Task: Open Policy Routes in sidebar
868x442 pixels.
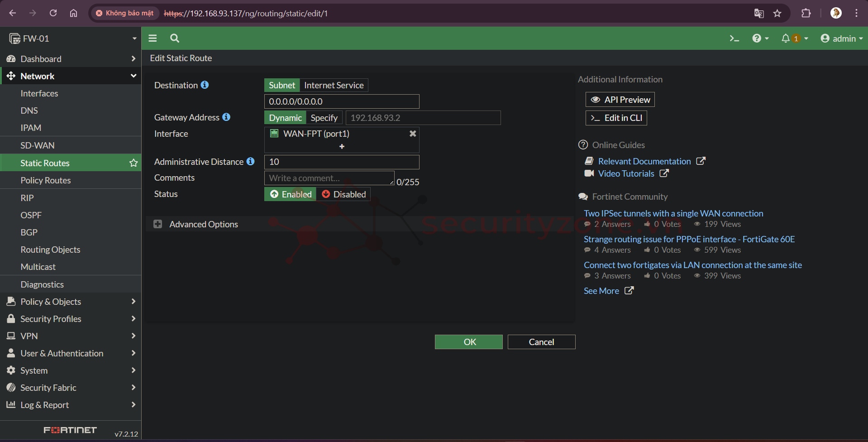Action: click(x=46, y=180)
